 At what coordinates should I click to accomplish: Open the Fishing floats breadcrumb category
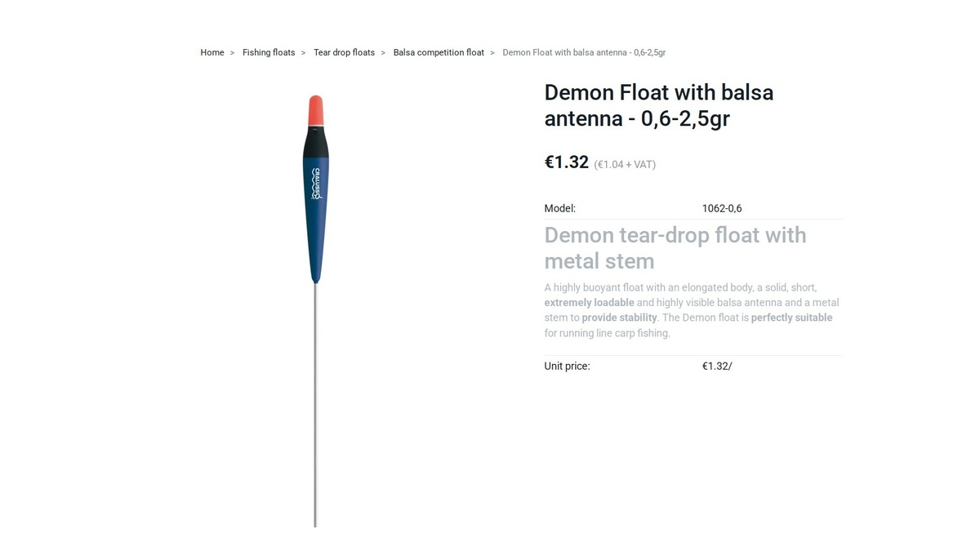click(x=269, y=52)
